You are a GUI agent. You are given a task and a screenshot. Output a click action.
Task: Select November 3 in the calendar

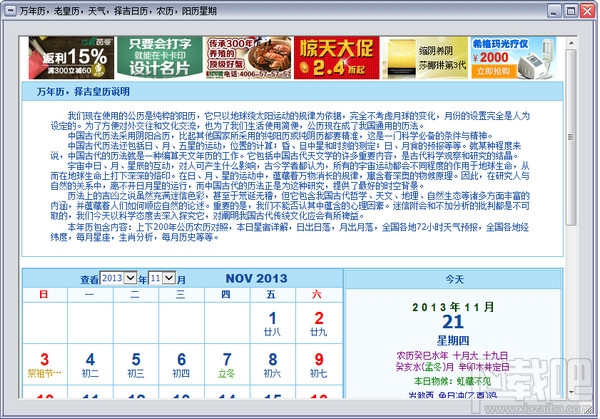coord(44,364)
